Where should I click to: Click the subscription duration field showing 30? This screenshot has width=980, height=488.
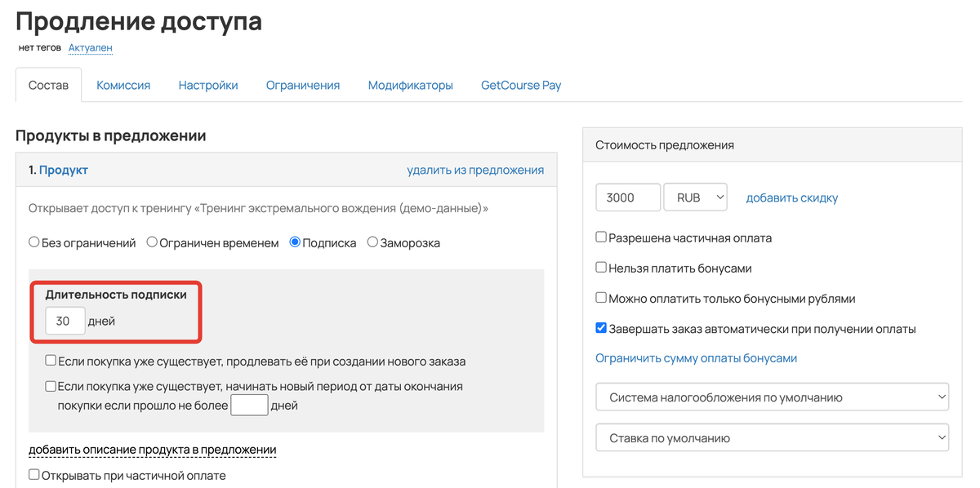pyautogui.click(x=65, y=321)
